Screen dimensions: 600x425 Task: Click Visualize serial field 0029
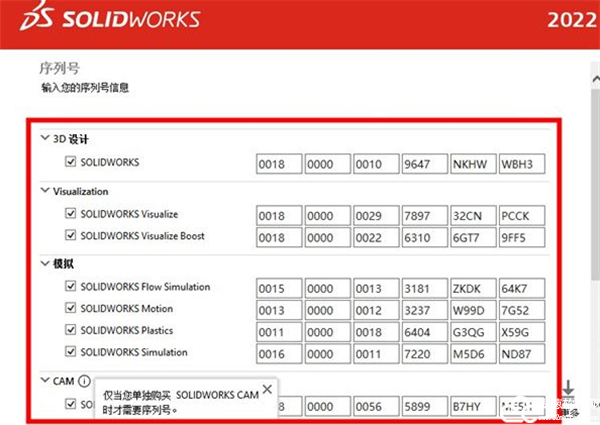tap(376, 216)
